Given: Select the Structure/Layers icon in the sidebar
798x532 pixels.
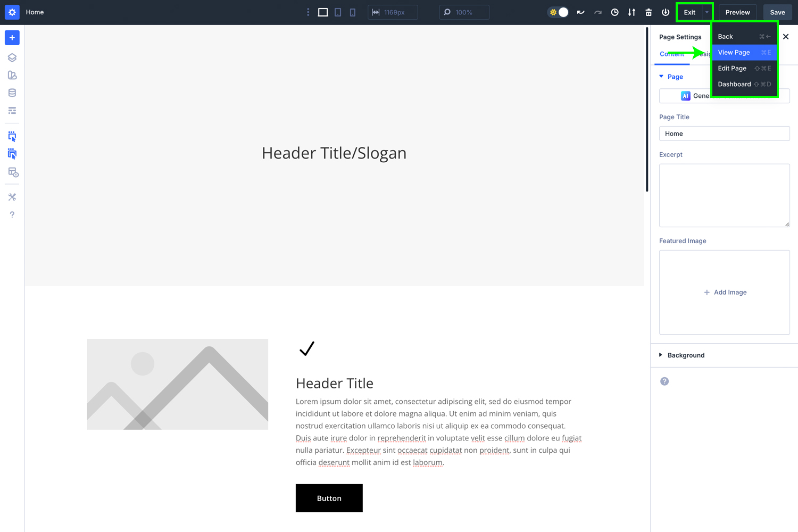Looking at the screenshot, I should pyautogui.click(x=12, y=57).
